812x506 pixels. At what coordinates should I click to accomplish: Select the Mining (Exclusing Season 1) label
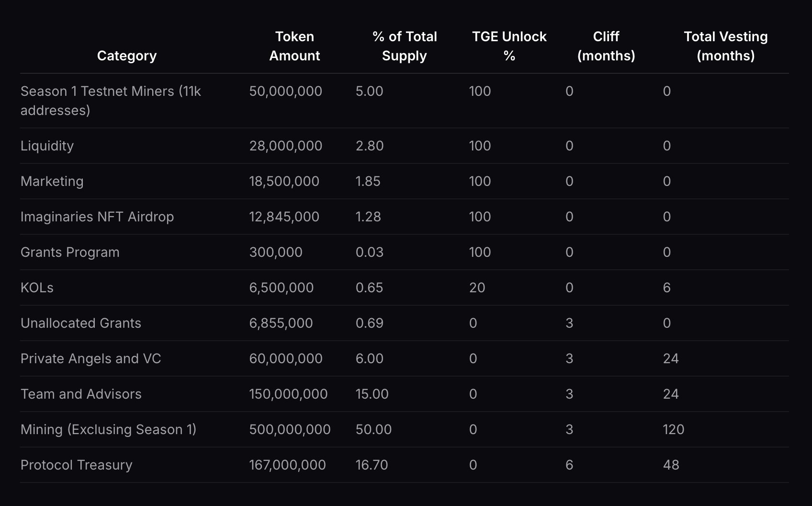pyautogui.click(x=109, y=429)
